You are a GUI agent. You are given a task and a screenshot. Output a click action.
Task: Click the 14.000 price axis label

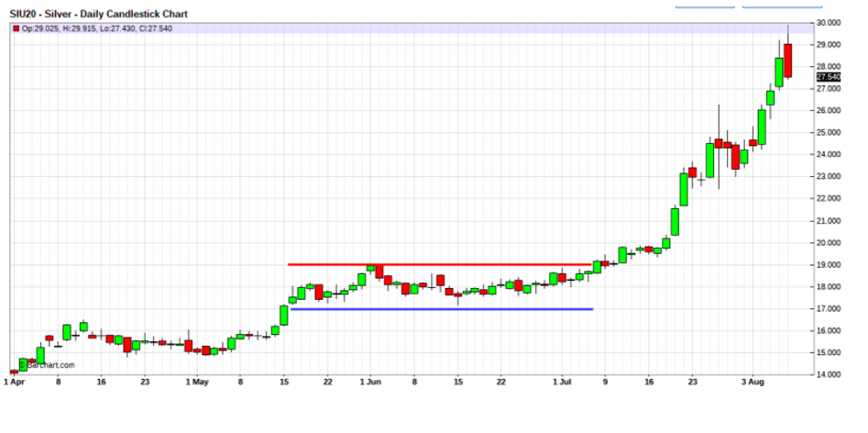coord(829,375)
